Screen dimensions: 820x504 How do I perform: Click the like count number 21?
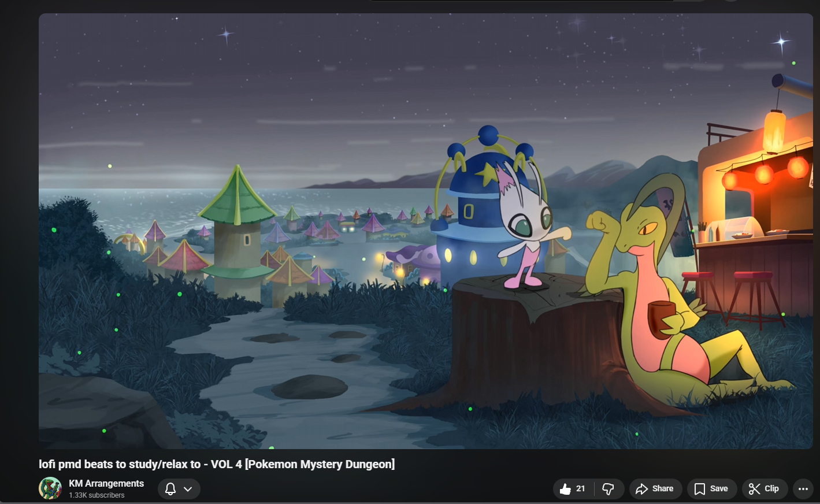pos(581,489)
